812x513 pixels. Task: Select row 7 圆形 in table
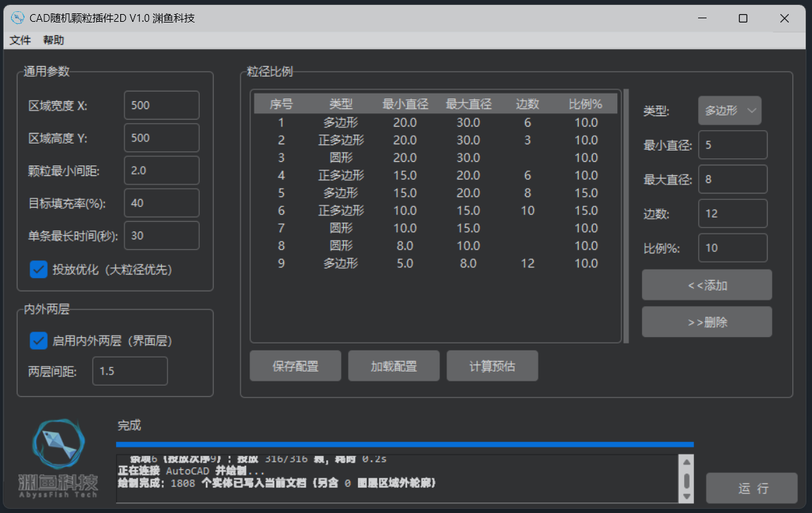point(435,229)
